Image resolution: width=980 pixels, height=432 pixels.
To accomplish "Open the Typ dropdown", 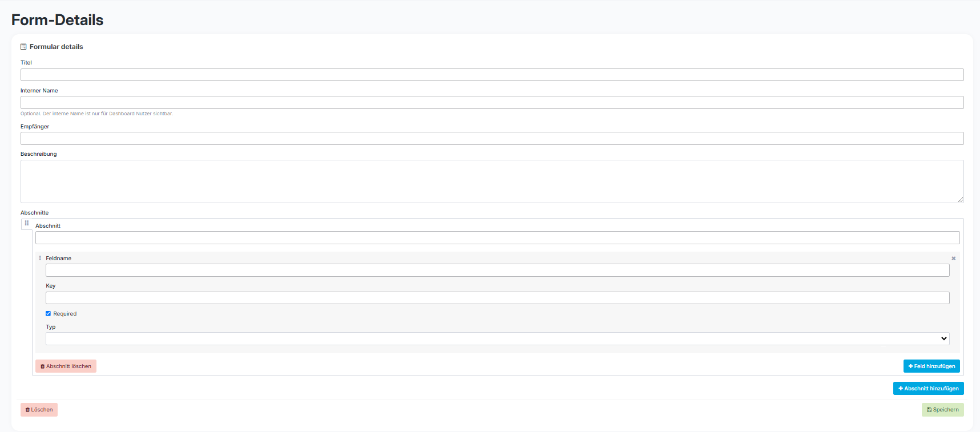I will coord(497,338).
